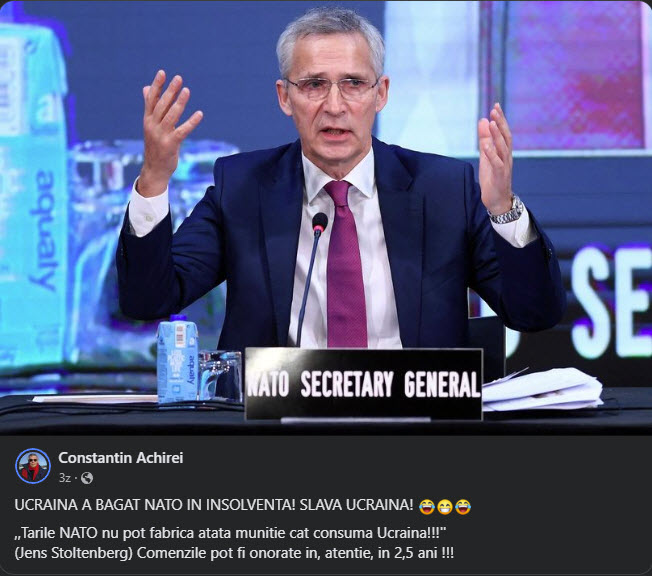Click the first laughing-tears emoji

(x=427, y=506)
